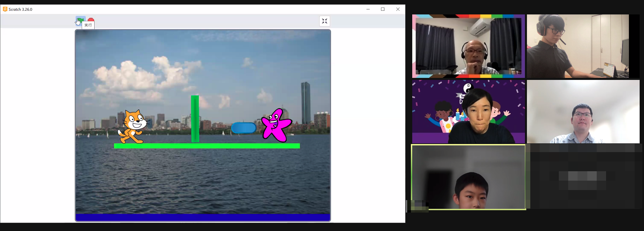Screen dimensions: 644x231
Task: Maximize the Scratch 3.26.0 window
Action: point(383,9)
